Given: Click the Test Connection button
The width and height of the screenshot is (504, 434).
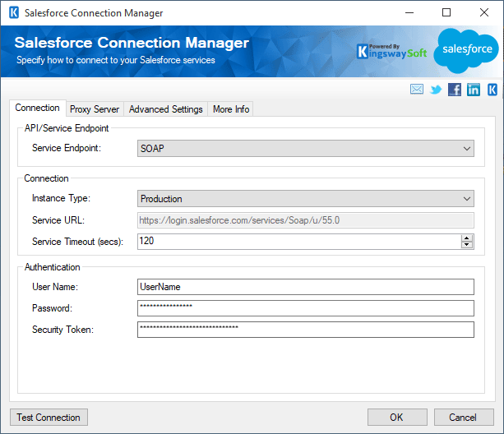Looking at the screenshot, I should pos(49,418).
